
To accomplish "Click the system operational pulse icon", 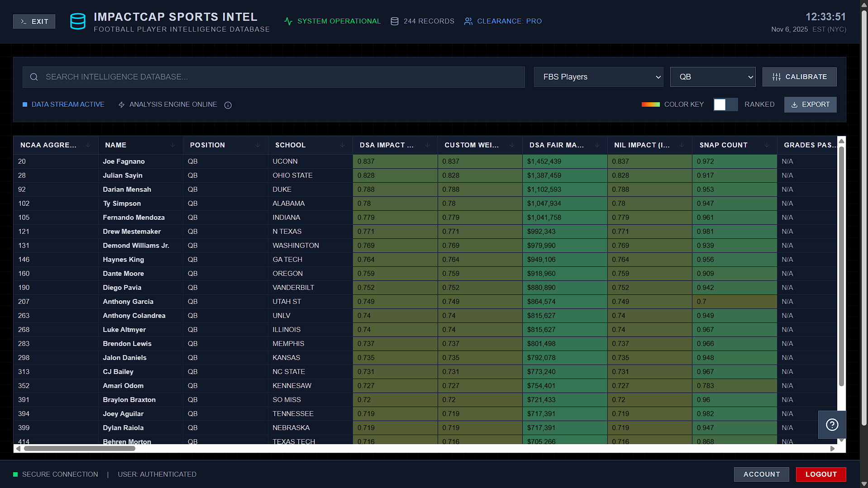I will click(x=288, y=21).
